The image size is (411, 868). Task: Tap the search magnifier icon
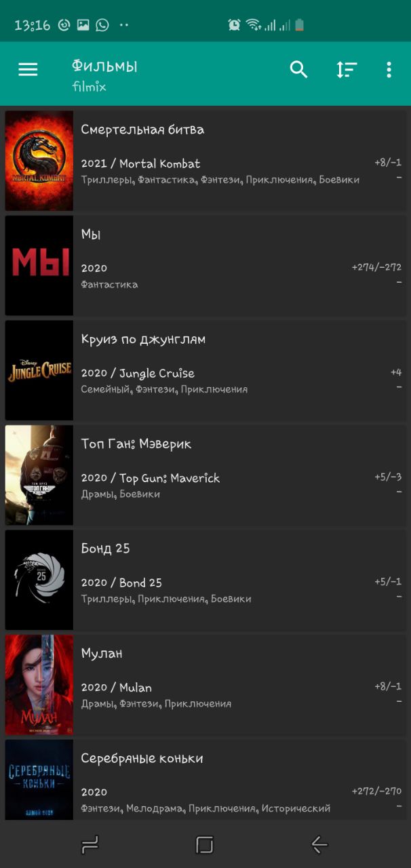pos(299,69)
